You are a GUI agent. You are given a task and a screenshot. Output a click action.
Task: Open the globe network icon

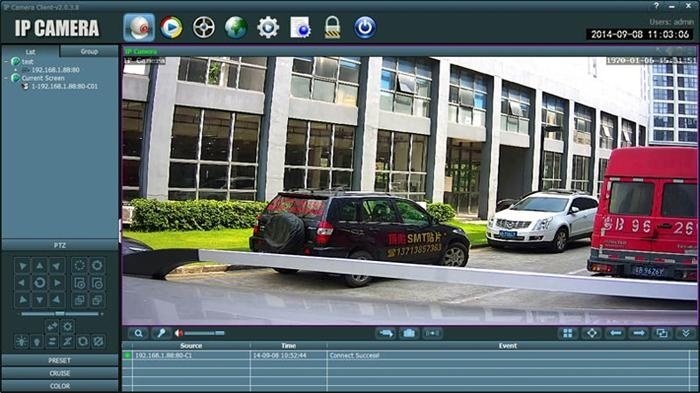236,28
